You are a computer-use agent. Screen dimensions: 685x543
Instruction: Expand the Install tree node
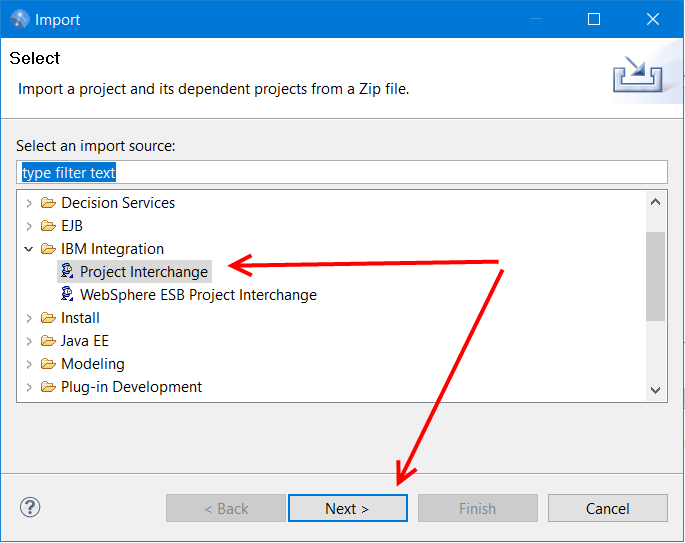pyautogui.click(x=29, y=318)
